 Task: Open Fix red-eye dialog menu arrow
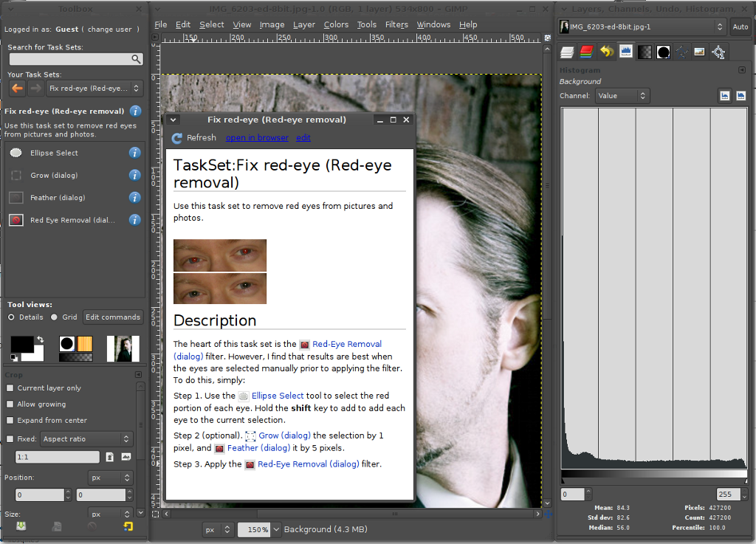tap(173, 120)
